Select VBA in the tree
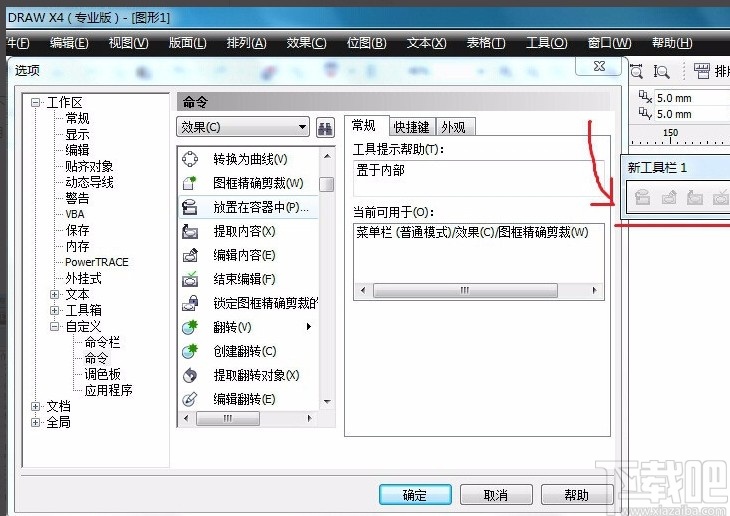Screen dimensions: 730x516 (74, 214)
